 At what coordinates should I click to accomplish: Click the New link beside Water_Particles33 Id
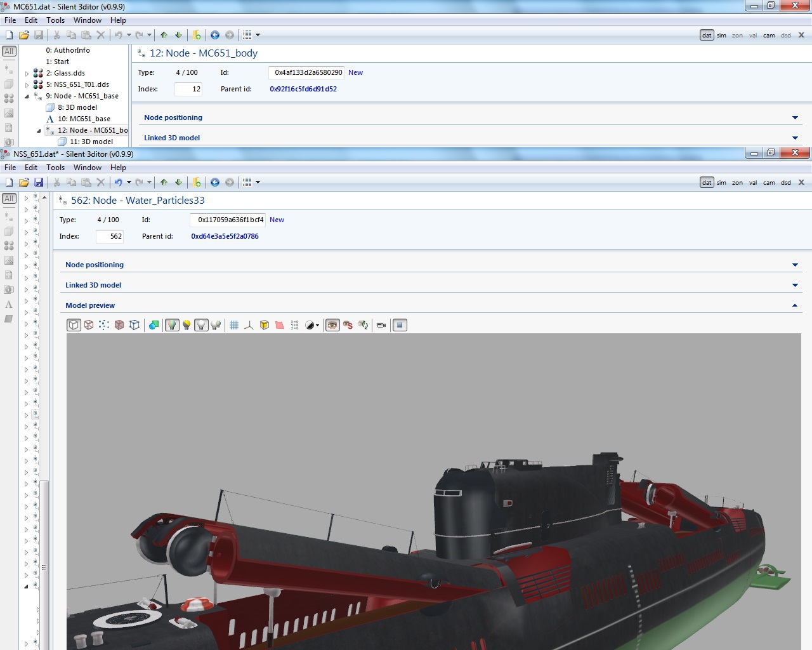[x=277, y=220]
